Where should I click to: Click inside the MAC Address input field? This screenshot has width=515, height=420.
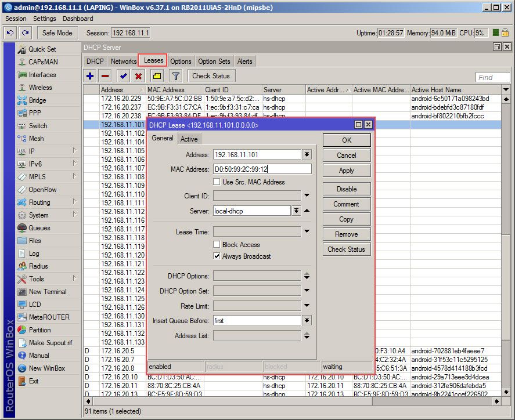(261, 170)
